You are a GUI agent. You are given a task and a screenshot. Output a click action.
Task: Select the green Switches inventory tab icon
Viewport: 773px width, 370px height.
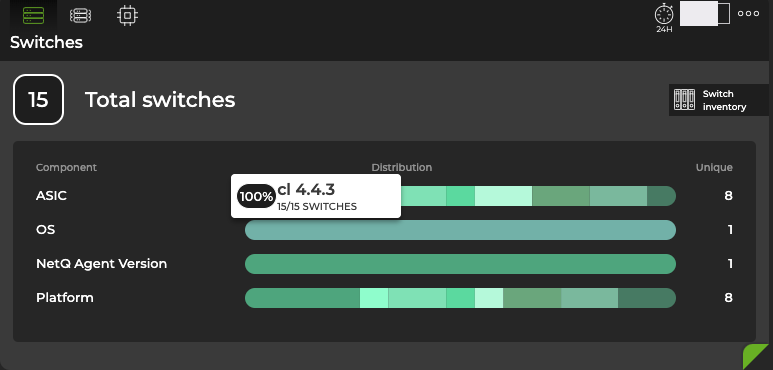pos(34,16)
